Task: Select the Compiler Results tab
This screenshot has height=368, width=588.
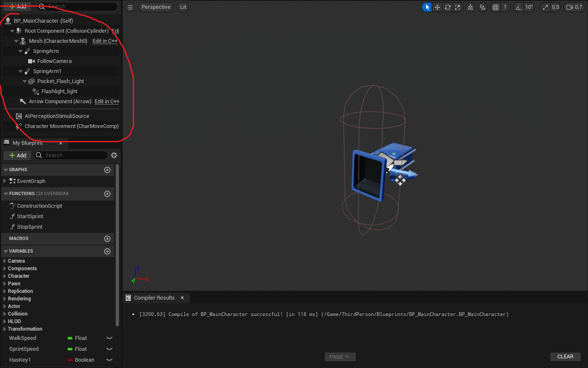Action: (154, 298)
